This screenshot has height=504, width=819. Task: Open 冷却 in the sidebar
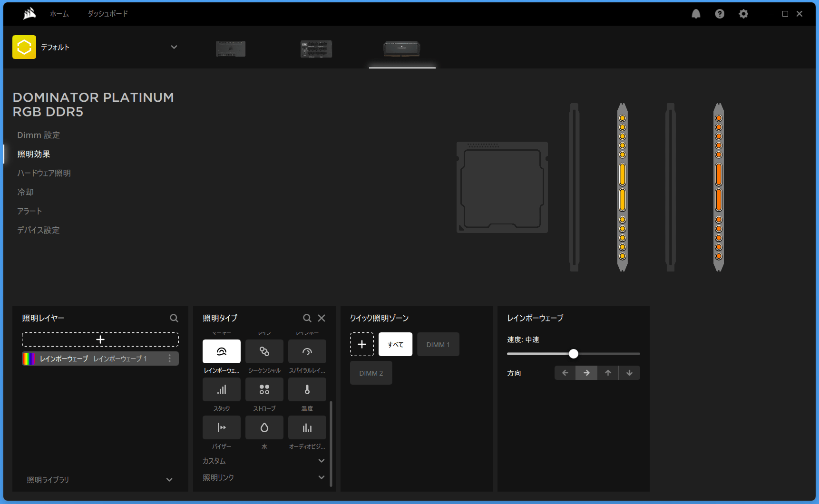[x=25, y=192]
